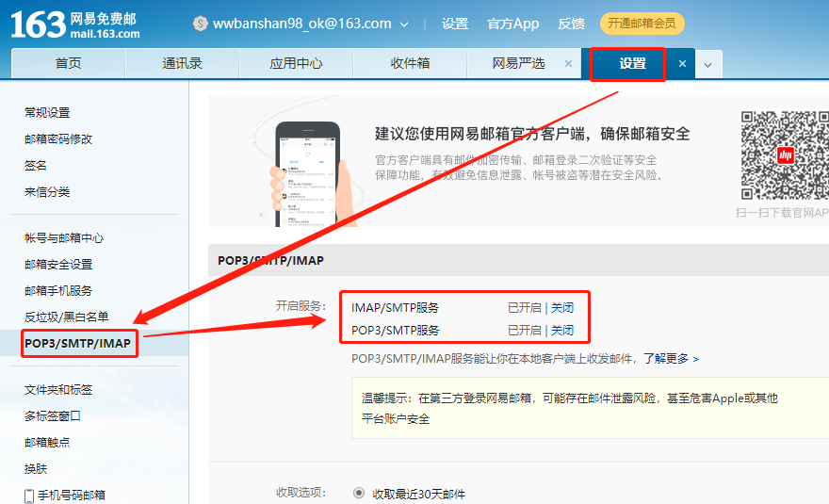Click 关闭 for POP3/SMTP服务

tap(562, 331)
